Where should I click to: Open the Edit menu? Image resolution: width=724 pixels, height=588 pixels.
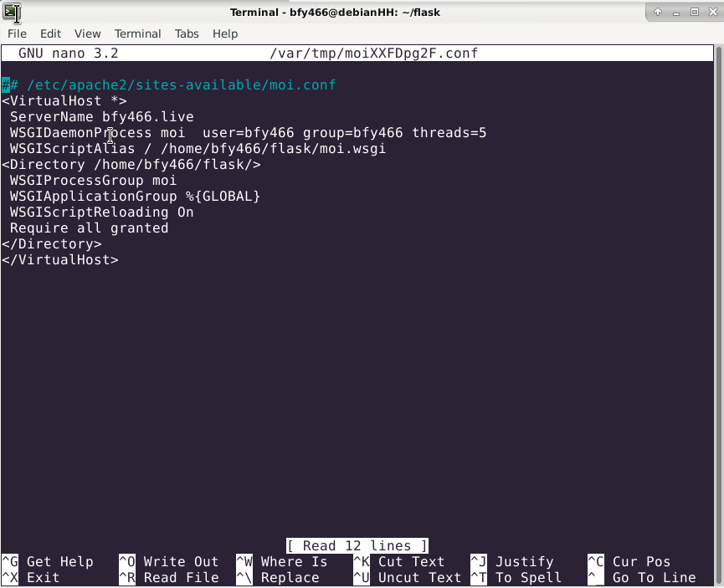click(50, 33)
